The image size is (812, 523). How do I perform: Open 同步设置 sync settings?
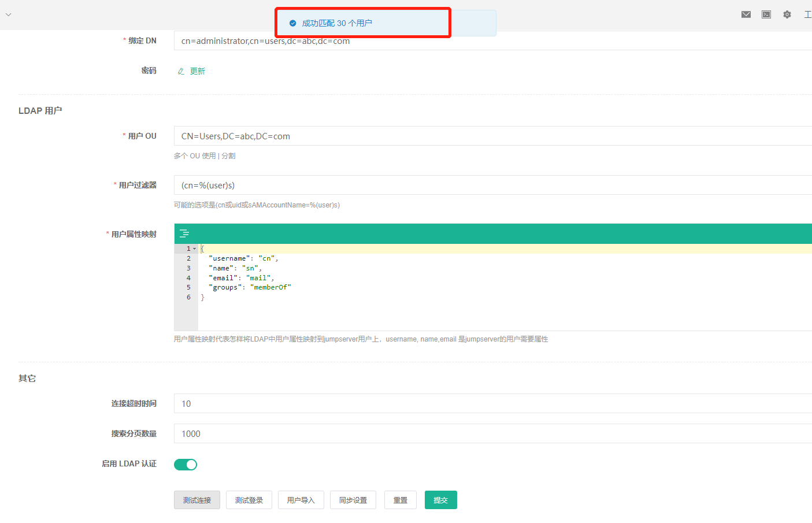point(353,499)
